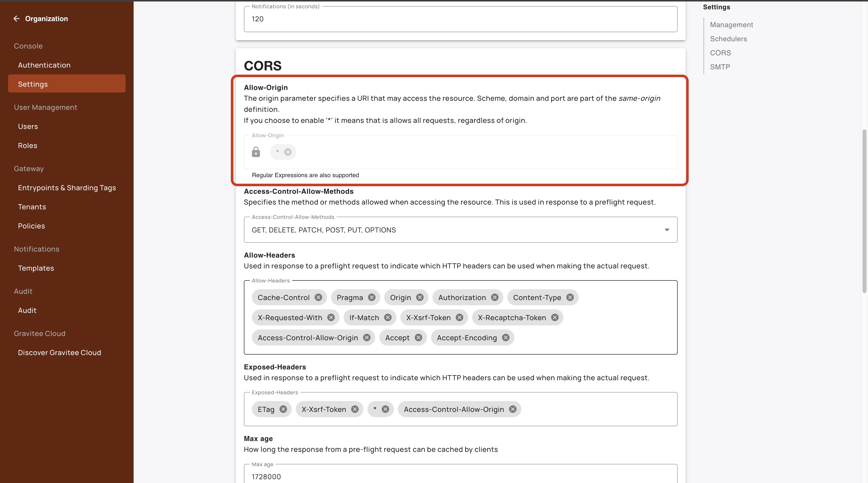
Task: Click the back arrow next to Organization
Action: (x=16, y=19)
